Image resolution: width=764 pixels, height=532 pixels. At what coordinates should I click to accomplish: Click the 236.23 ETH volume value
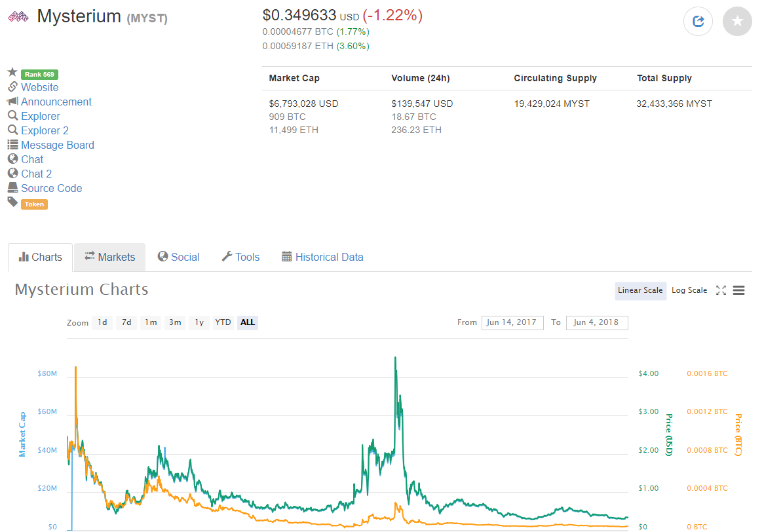tap(416, 130)
